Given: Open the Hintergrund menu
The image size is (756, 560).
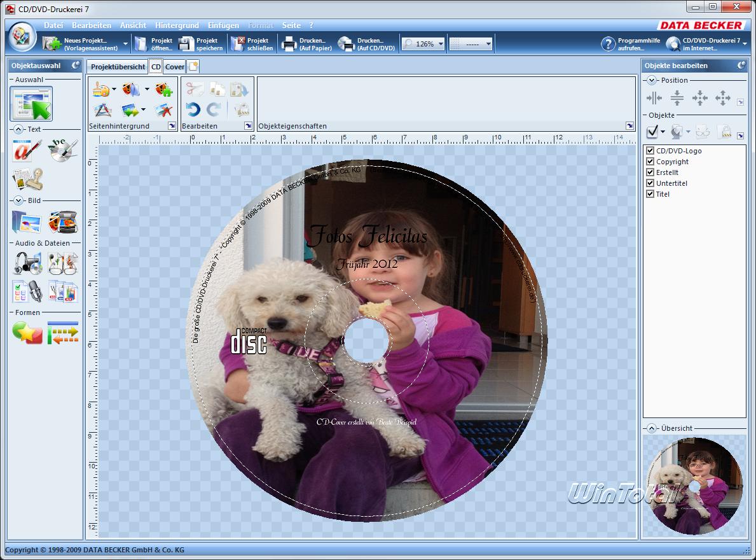Looking at the screenshot, I should pos(177,25).
